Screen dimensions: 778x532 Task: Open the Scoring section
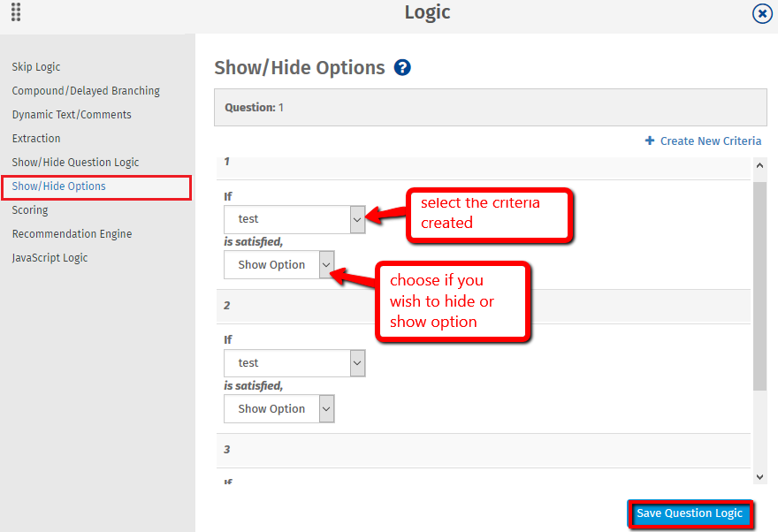tap(30, 210)
